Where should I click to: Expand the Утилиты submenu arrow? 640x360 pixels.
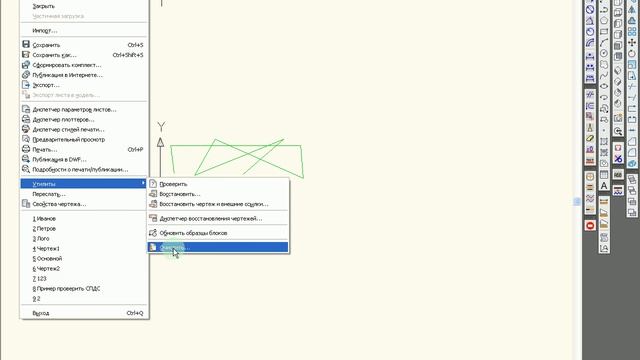click(143, 183)
